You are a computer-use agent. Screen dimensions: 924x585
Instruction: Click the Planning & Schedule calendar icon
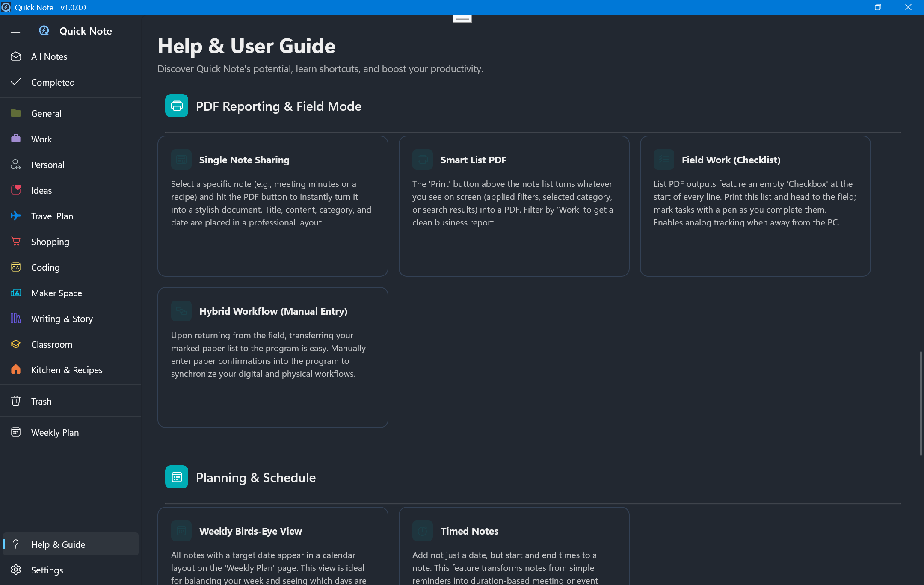click(x=177, y=477)
